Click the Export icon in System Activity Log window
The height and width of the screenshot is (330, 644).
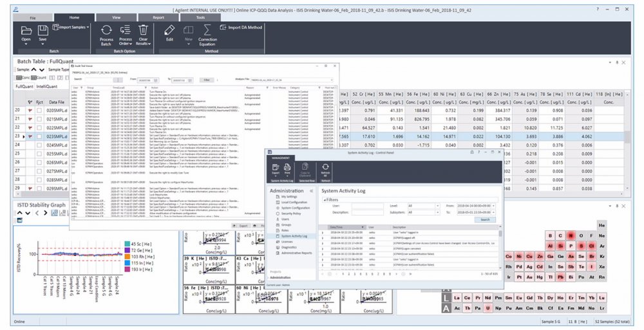276,167
